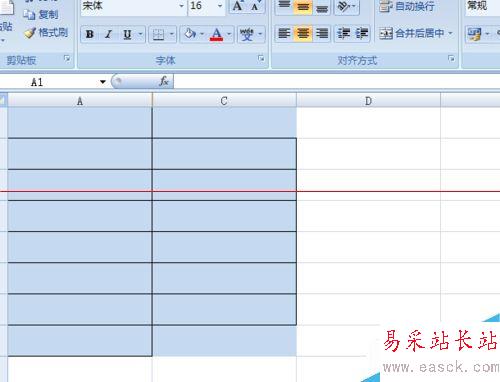Increase indent level
Screen dimensions: 500x382
click(361, 33)
